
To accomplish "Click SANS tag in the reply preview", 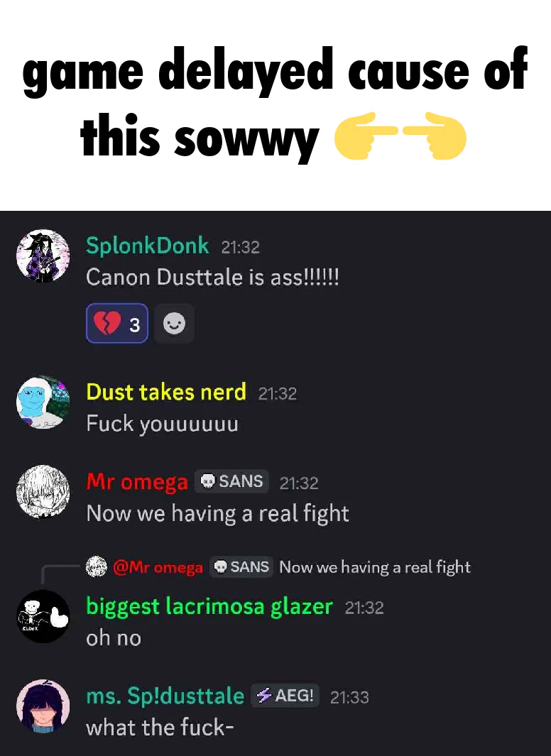I will point(241,566).
